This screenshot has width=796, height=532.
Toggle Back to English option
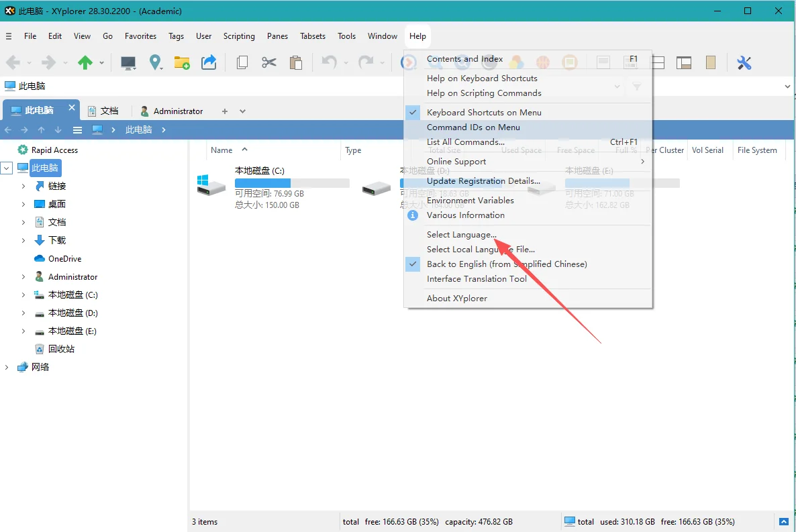(507, 264)
